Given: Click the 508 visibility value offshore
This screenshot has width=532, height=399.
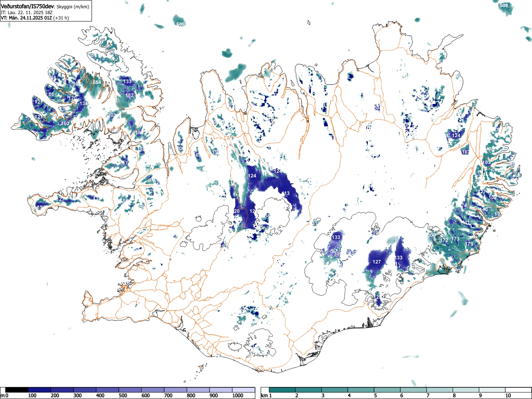Looking at the screenshot, I should coord(504,5).
